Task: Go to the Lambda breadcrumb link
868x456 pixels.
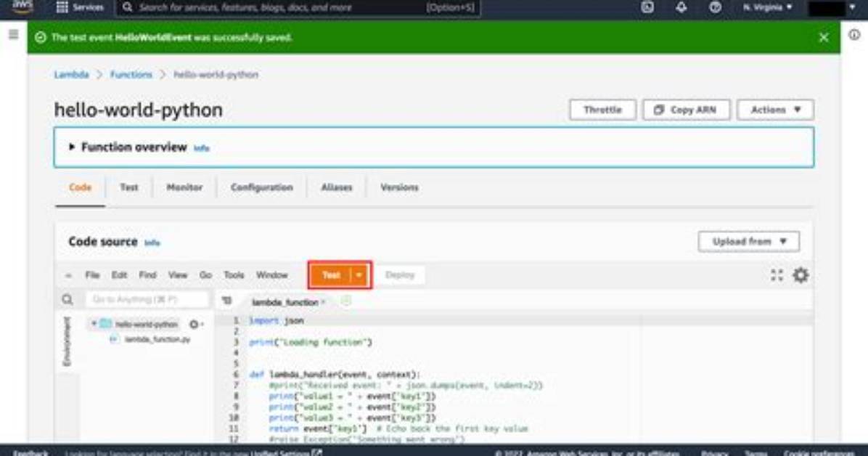Action: (x=71, y=74)
